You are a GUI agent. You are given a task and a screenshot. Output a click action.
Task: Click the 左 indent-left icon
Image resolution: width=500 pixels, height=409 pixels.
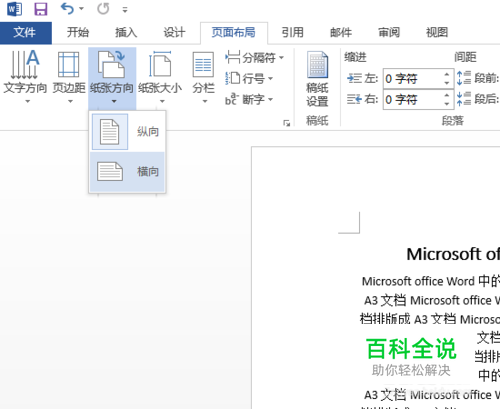click(x=354, y=79)
